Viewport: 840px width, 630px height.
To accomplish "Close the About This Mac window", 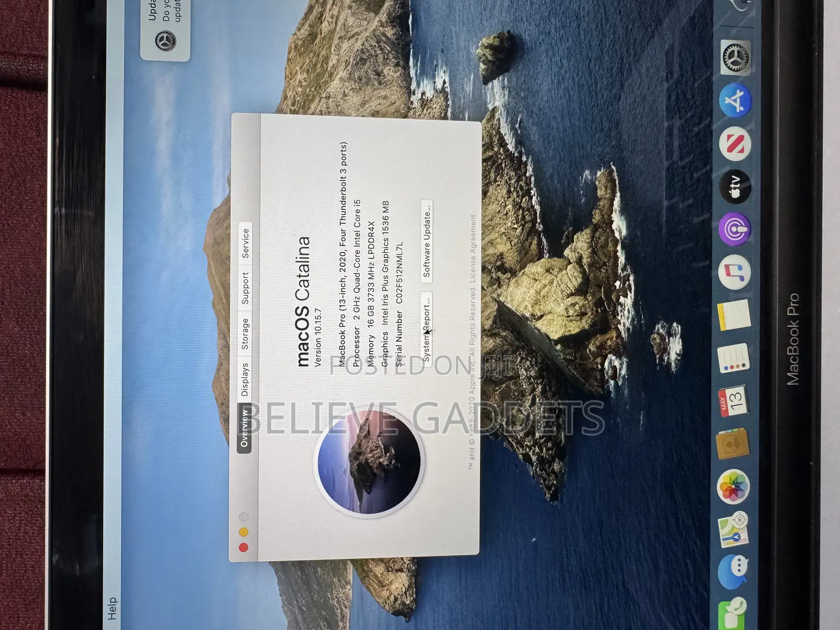I will pyautogui.click(x=244, y=548).
